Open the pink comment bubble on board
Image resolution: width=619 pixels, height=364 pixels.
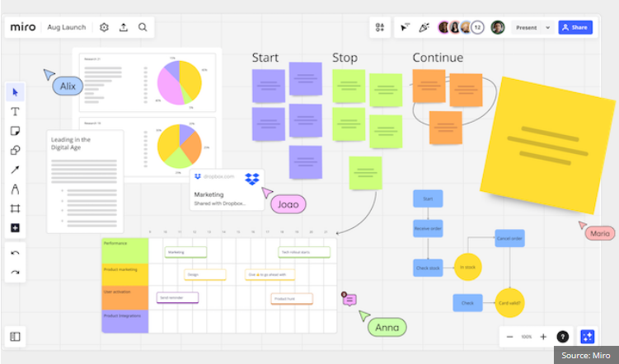click(349, 300)
